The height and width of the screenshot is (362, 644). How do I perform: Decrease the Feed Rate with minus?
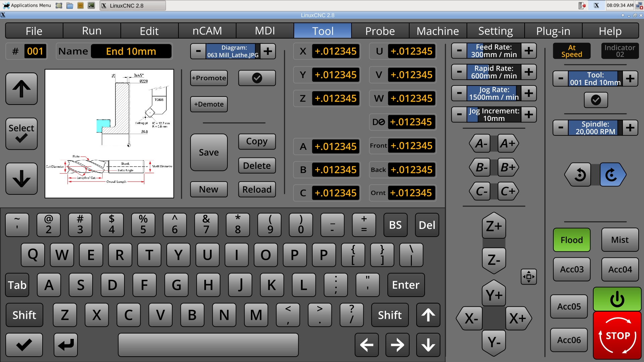tap(459, 51)
